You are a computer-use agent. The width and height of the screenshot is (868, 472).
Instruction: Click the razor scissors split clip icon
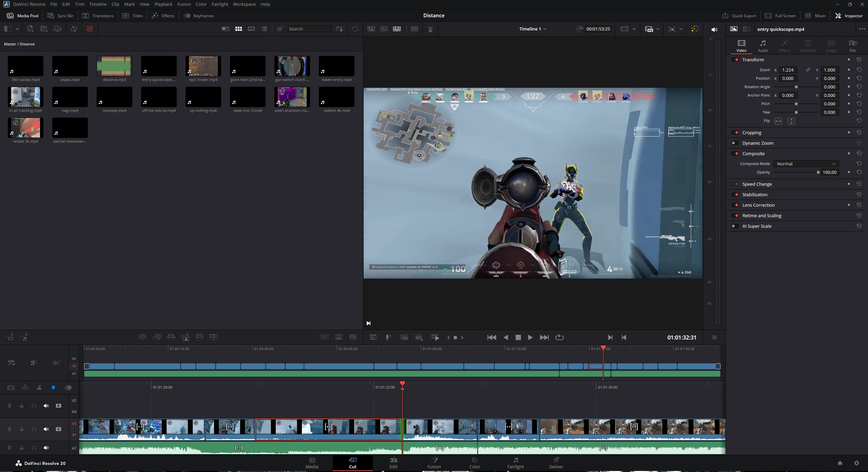[39, 388]
